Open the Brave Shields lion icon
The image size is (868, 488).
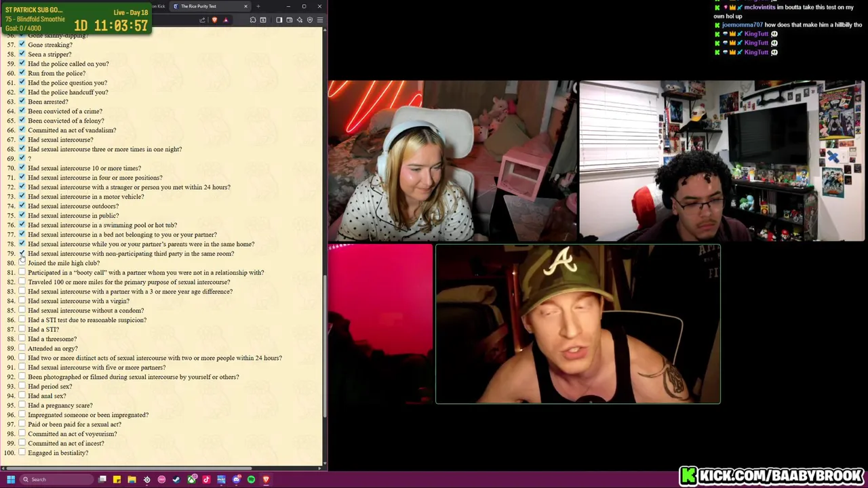point(214,20)
